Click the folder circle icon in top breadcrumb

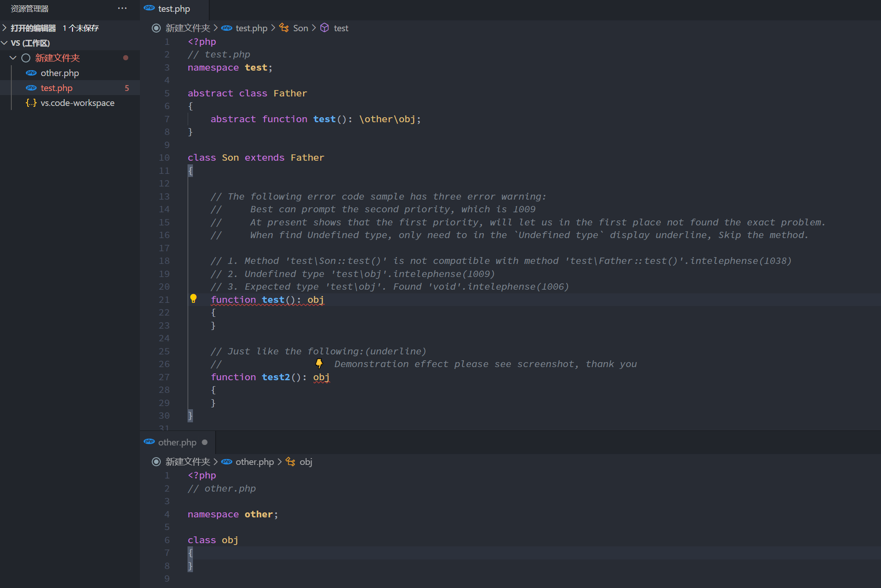click(156, 28)
